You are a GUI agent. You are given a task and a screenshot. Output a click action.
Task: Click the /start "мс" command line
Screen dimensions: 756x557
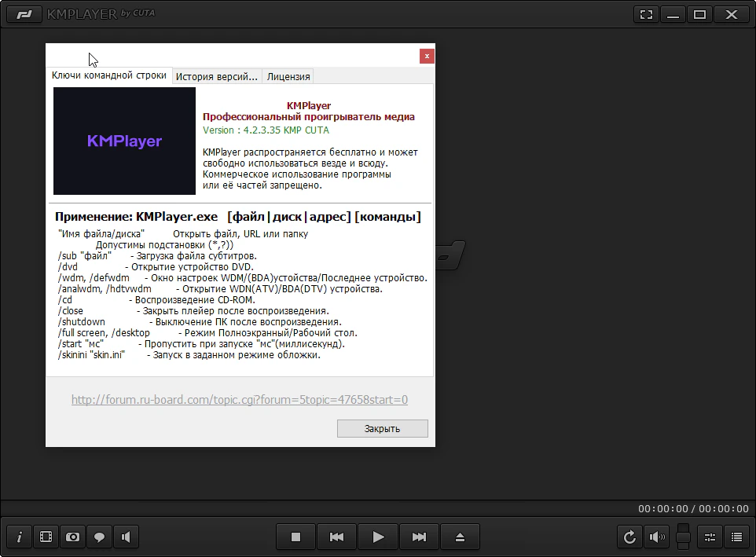pos(201,344)
